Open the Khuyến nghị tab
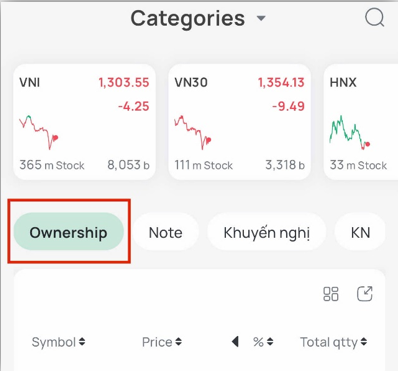This screenshot has width=398, height=371. click(267, 232)
